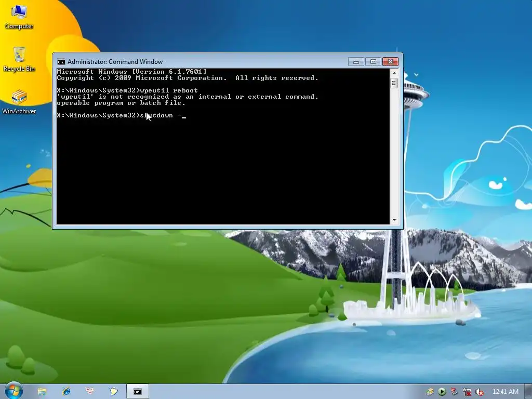The width and height of the screenshot is (532, 399).
Task: Click the 'wpeutil reboot' command text
Action: click(x=169, y=90)
